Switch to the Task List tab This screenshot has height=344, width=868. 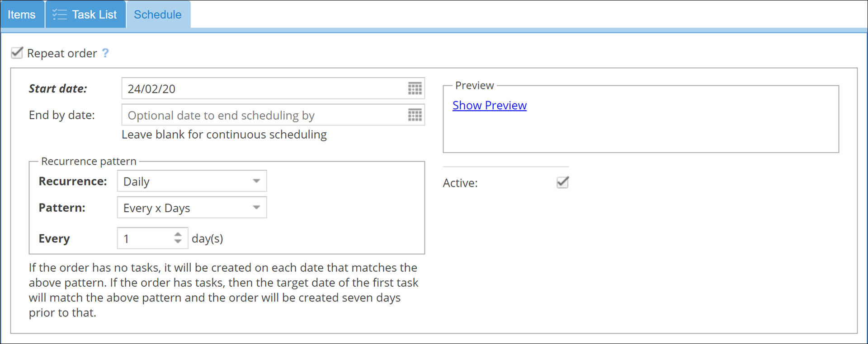click(94, 14)
